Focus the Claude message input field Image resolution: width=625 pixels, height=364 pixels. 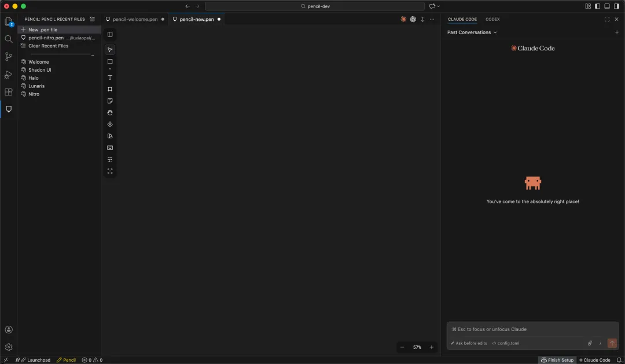532,329
